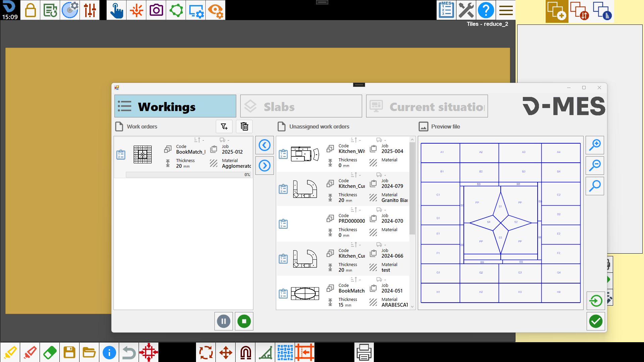Click the camera capture icon

156,10
